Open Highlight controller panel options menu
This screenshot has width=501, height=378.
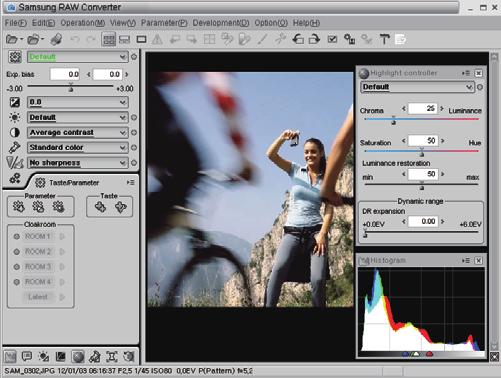point(466,73)
